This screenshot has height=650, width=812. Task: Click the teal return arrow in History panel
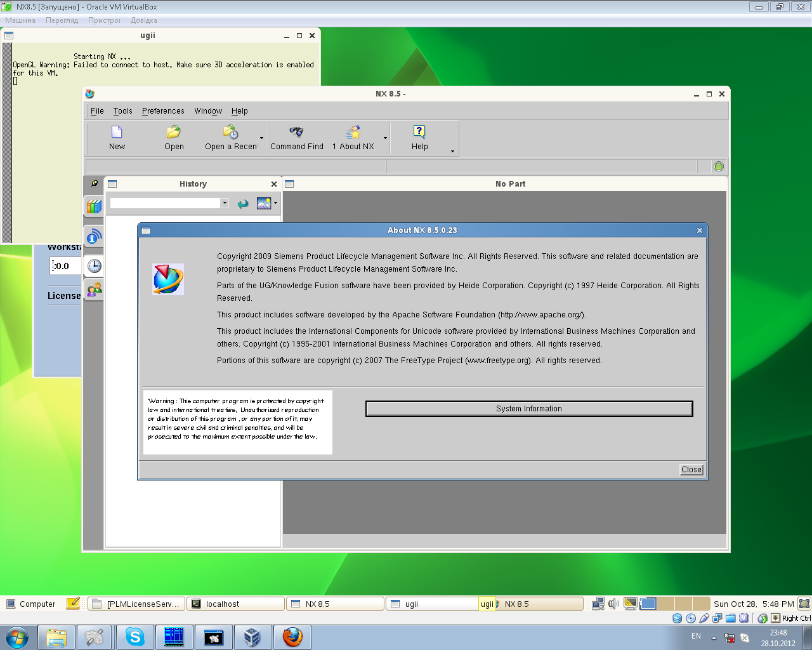[243, 204]
